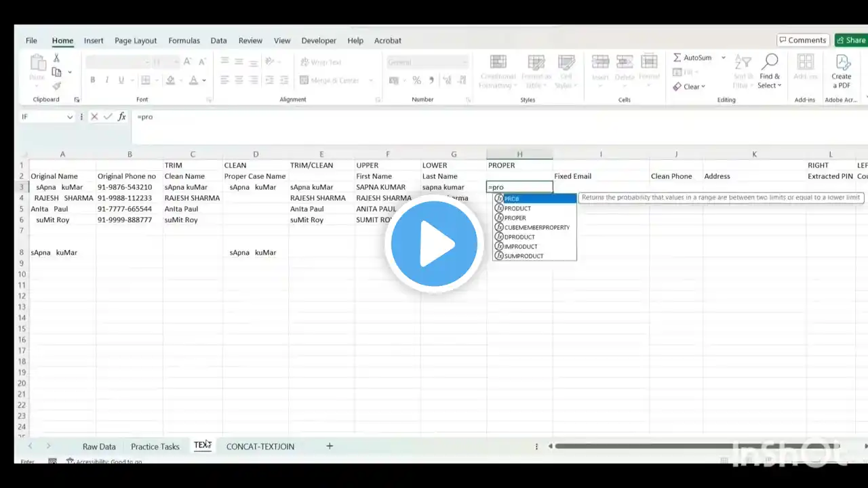
Task: Play the video with the blue play button
Action: click(x=434, y=244)
